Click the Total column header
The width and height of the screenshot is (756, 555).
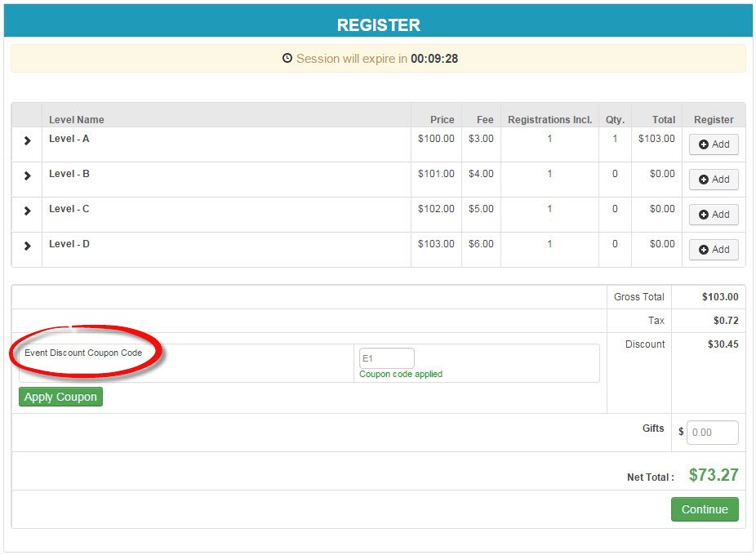point(664,120)
